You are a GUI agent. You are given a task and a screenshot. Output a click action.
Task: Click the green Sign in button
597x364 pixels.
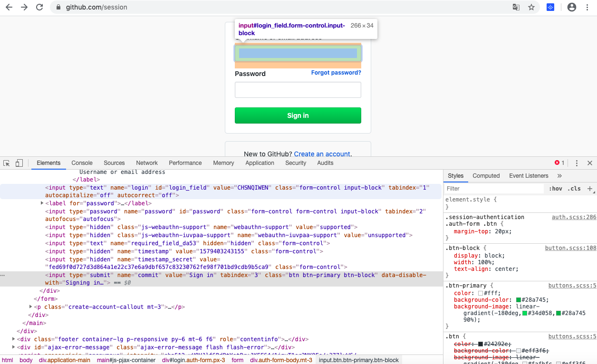pos(298,115)
